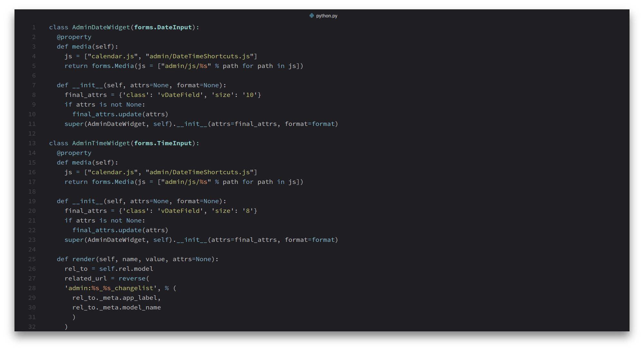The height and width of the screenshot is (351, 644).
Task: Click line number 25 in gutter
Action: 32,259
